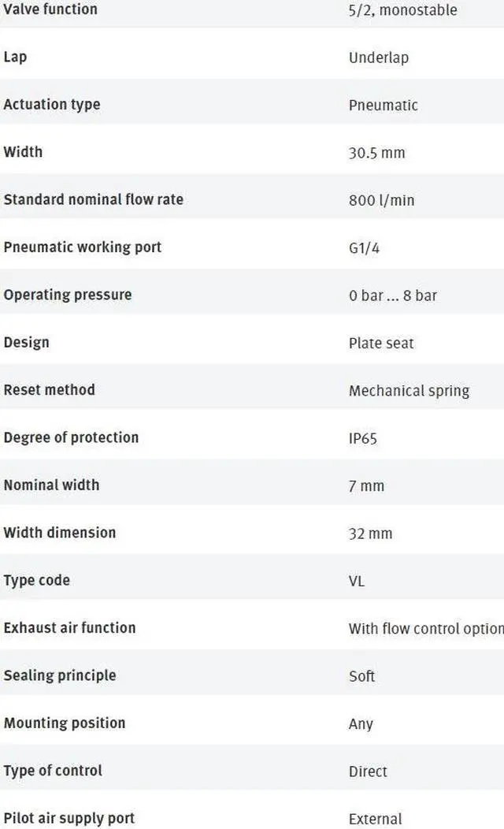Select the '32 mm' width dimension value

tap(370, 533)
